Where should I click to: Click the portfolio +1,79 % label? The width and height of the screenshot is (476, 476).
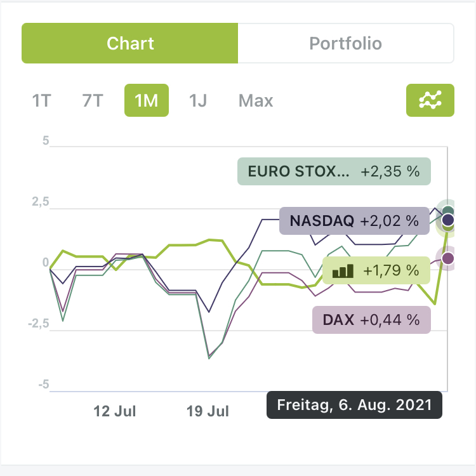tap(376, 270)
